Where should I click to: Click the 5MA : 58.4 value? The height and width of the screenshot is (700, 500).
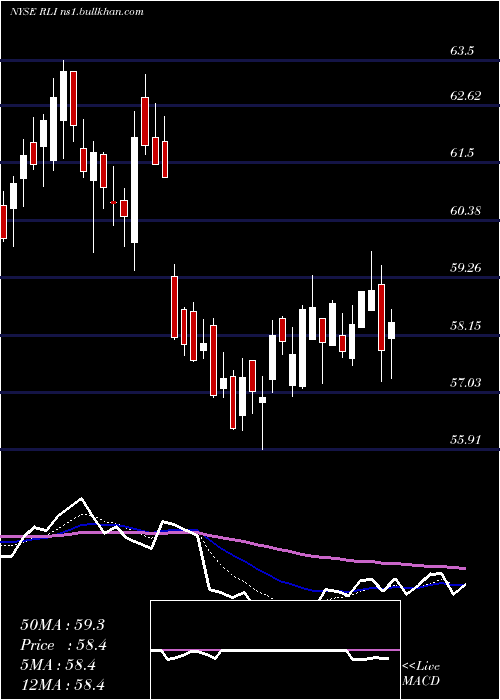(x=58, y=665)
